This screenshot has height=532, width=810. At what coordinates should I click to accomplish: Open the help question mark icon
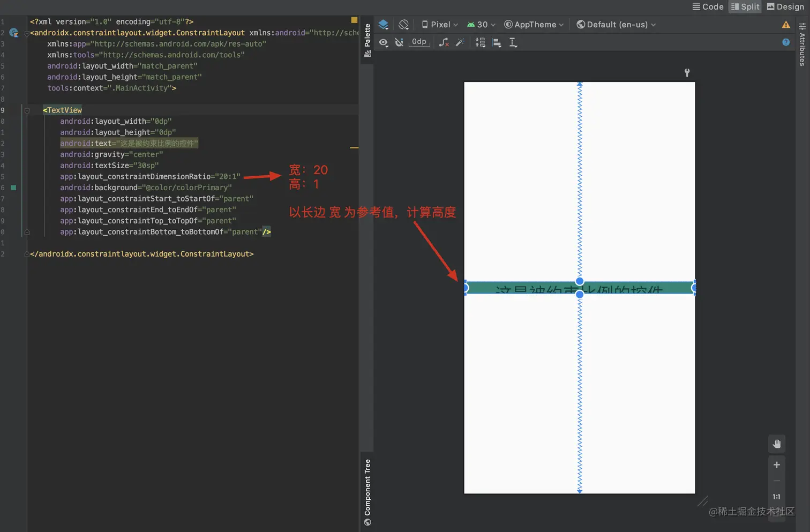point(786,42)
